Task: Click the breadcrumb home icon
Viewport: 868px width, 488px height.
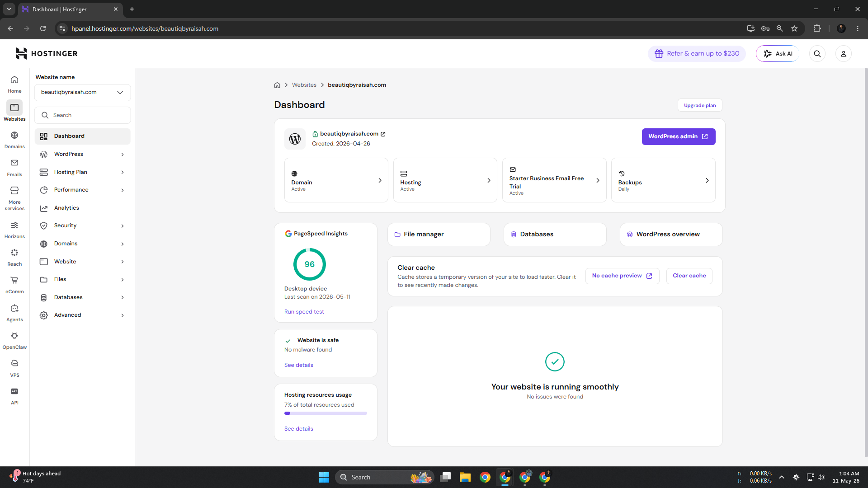Action: click(x=277, y=85)
